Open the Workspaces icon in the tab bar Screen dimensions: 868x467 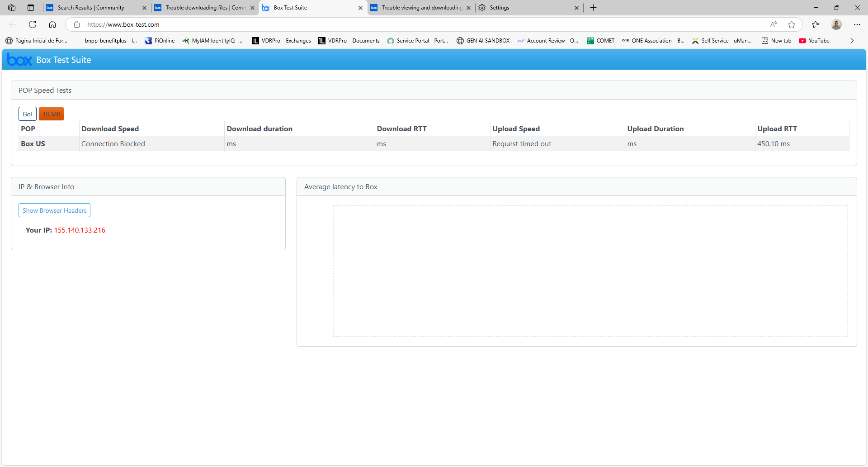tap(12, 8)
